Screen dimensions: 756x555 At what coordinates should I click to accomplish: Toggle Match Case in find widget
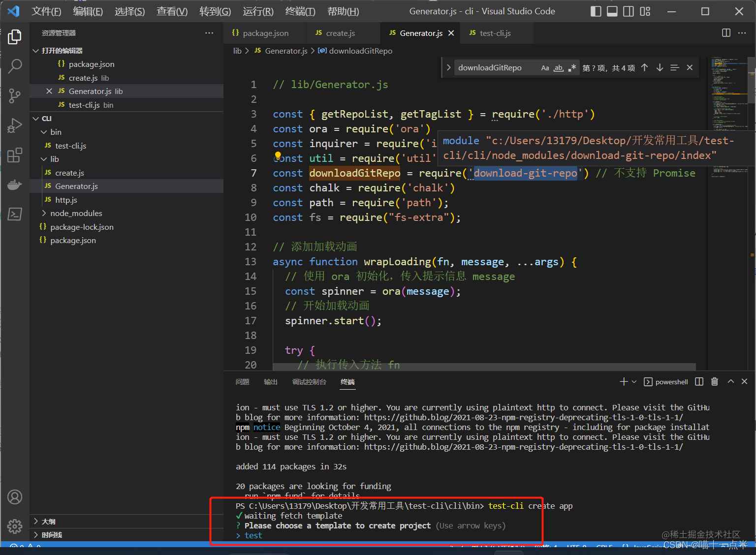click(x=545, y=68)
